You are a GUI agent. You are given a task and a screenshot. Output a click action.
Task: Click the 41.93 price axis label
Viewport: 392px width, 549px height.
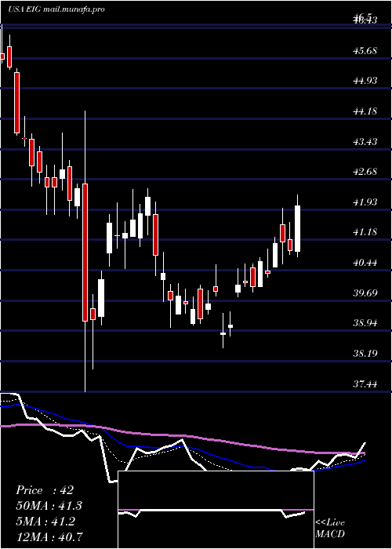[365, 202]
